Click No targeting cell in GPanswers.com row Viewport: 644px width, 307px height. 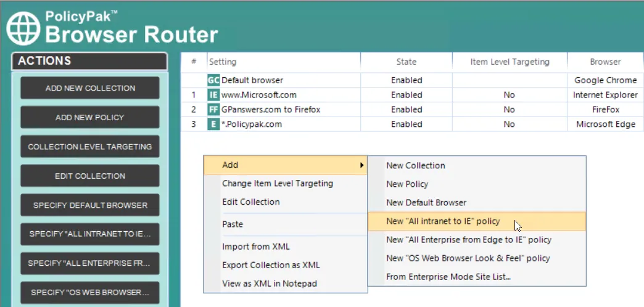[x=510, y=110]
